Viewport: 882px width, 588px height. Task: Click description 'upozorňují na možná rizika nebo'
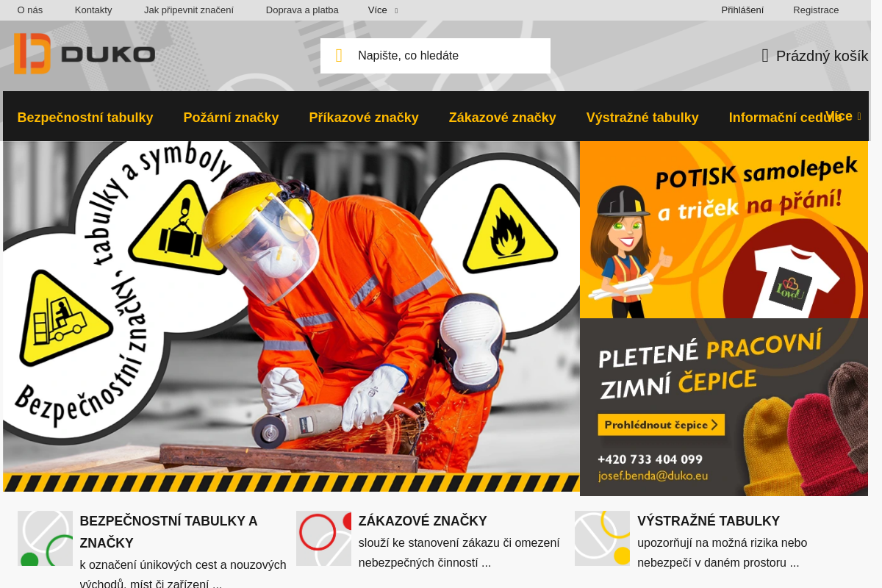point(722,543)
